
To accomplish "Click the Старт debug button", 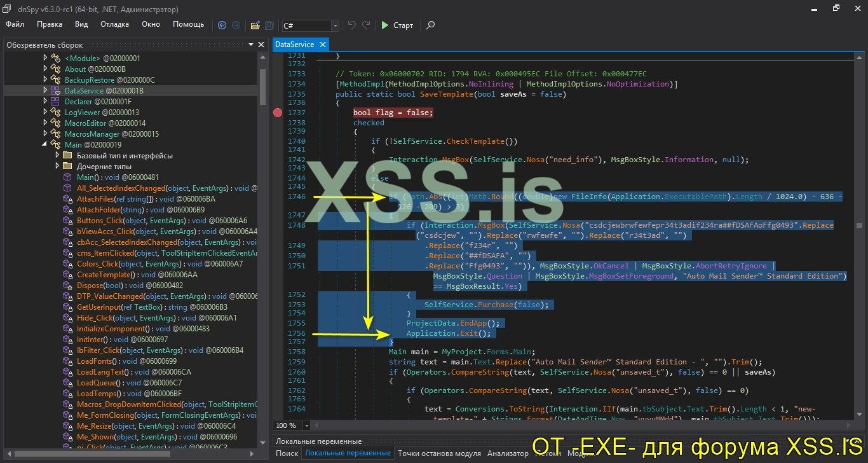I will coord(397,25).
